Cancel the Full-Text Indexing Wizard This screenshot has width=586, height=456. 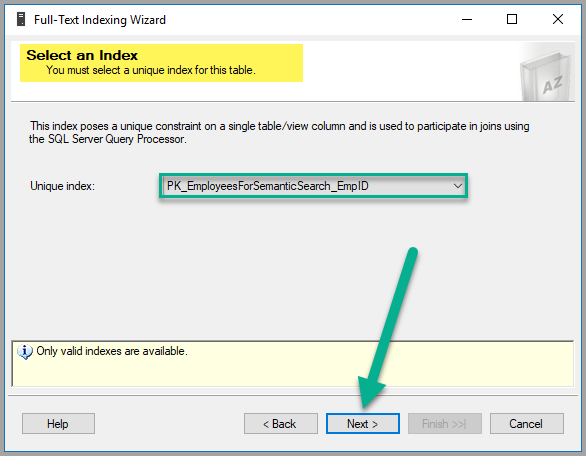tap(527, 423)
